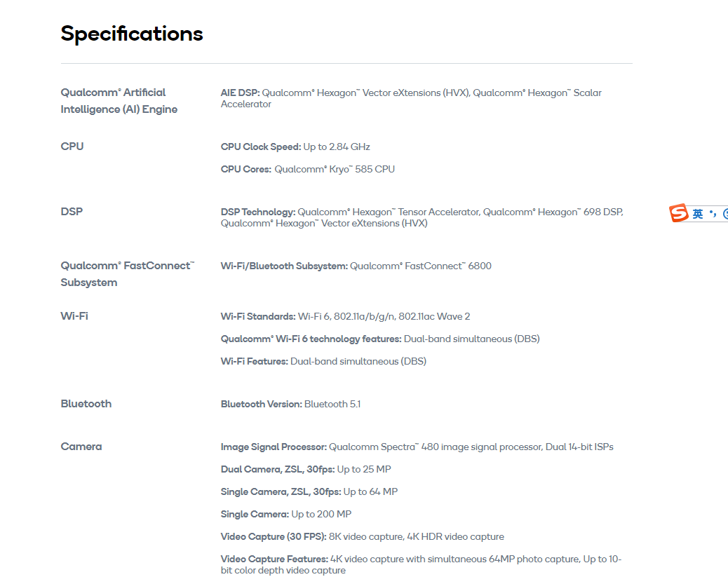Select the DSP Technology description text
Viewport: 728px width, 577px height.
(x=422, y=217)
